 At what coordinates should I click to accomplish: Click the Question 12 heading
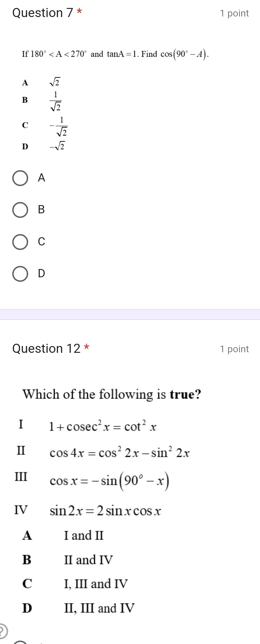point(46,349)
